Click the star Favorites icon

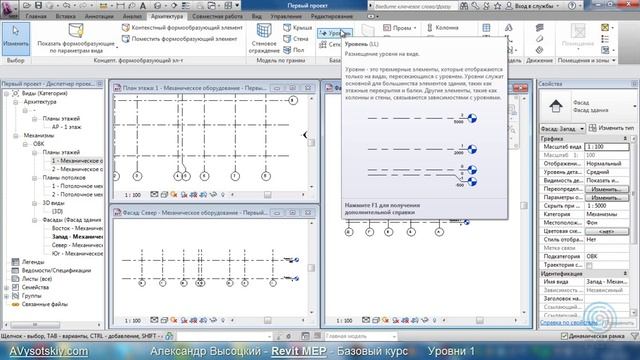[497, 6]
